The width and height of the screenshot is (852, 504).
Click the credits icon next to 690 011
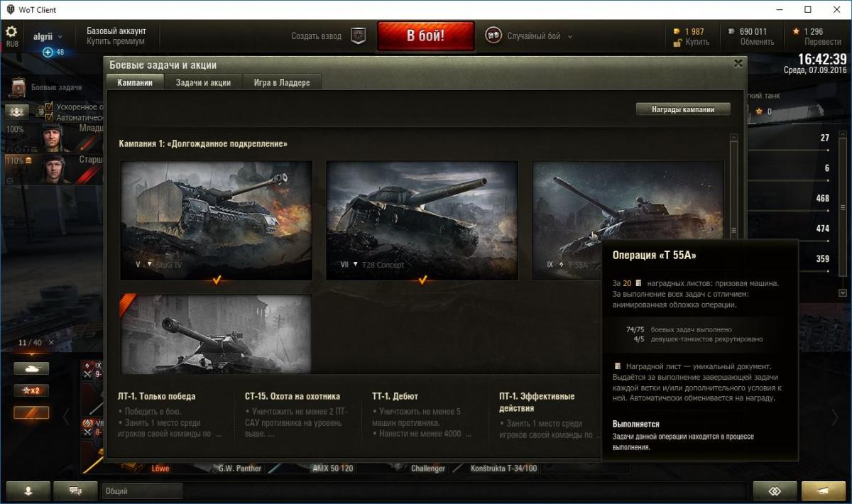tap(733, 31)
